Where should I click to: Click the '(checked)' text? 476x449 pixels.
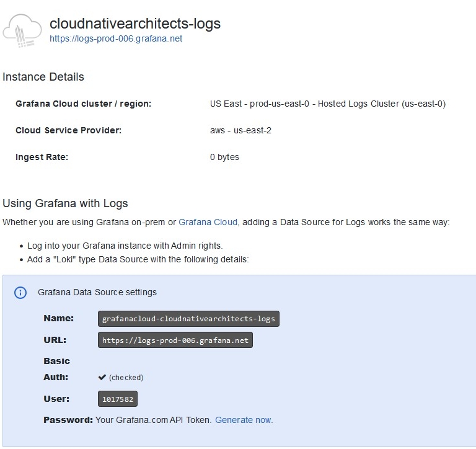pyautogui.click(x=126, y=378)
